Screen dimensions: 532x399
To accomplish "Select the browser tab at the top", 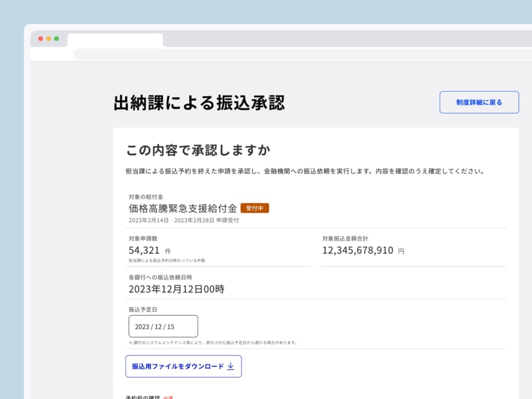I will pos(115,39).
